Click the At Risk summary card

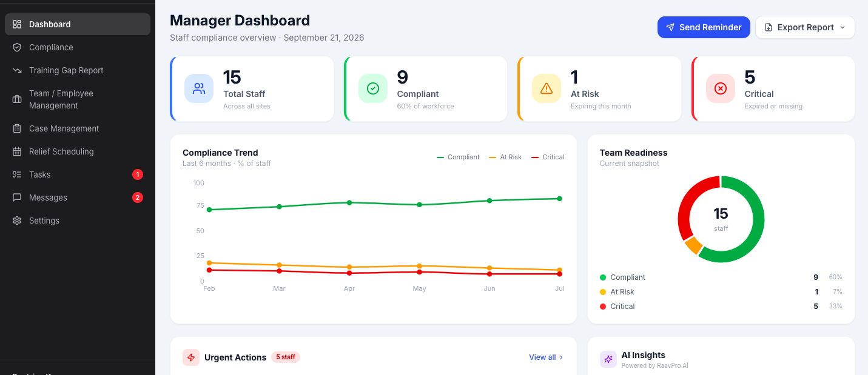tap(599, 89)
